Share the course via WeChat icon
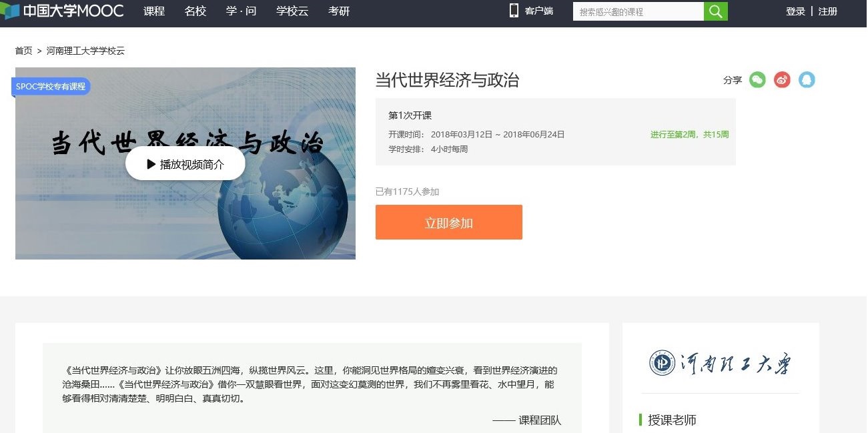This screenshot has width=868, height=433. coord(757,80)
